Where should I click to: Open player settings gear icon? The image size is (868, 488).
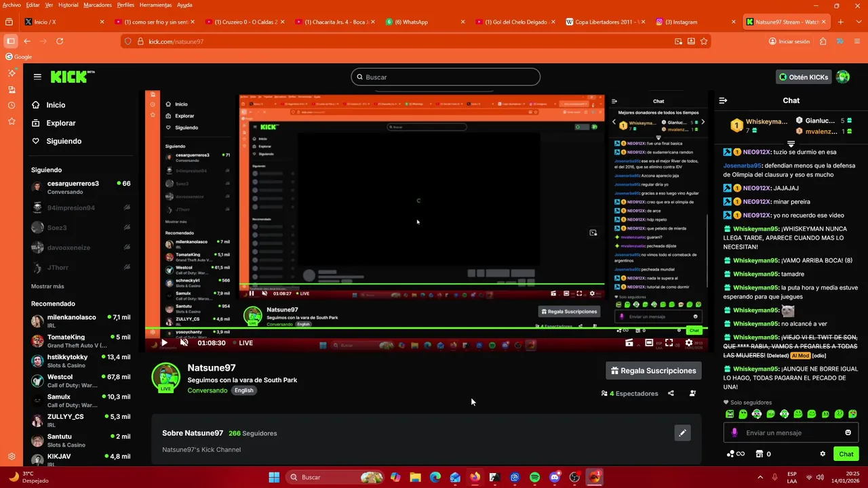tap(688, 343)
